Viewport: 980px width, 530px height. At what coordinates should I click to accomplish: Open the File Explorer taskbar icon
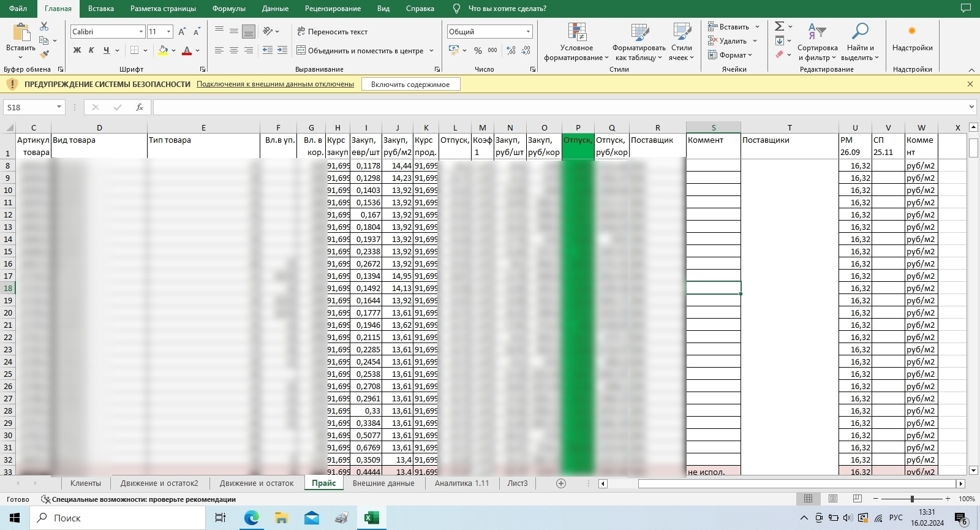pyautogui.click(x=282, y=518)
